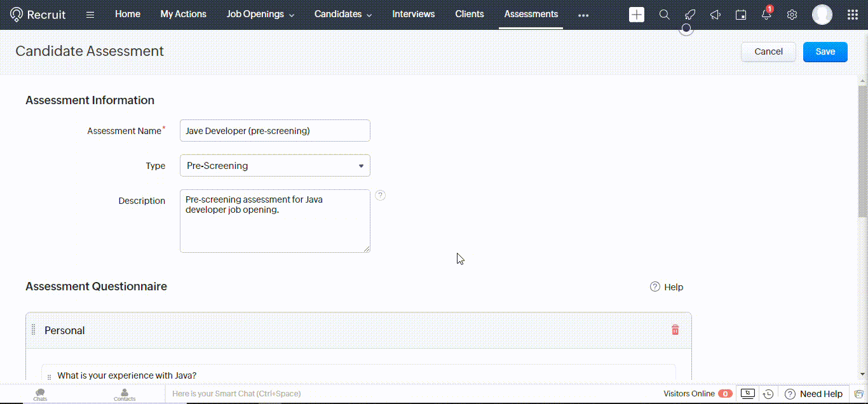The image size is (868, 404).
Task: Toggle the hamburger sidebar menu
Action: click(x=90, y=15)
